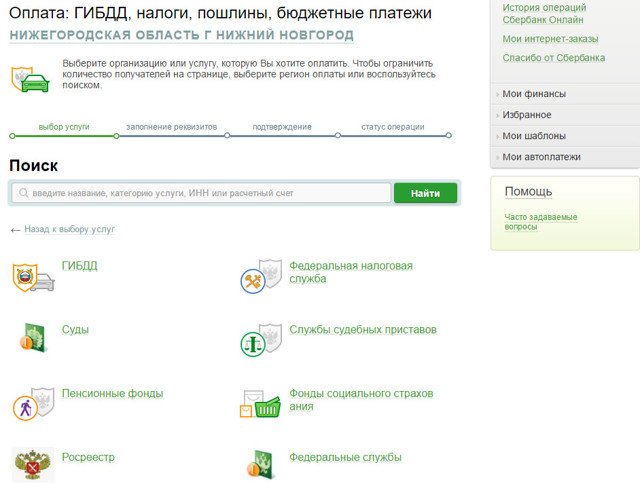This screenshot has height=484, width=640.
Task: Go back via Назад к выбору услуг
Action: (x=69, y=229)
